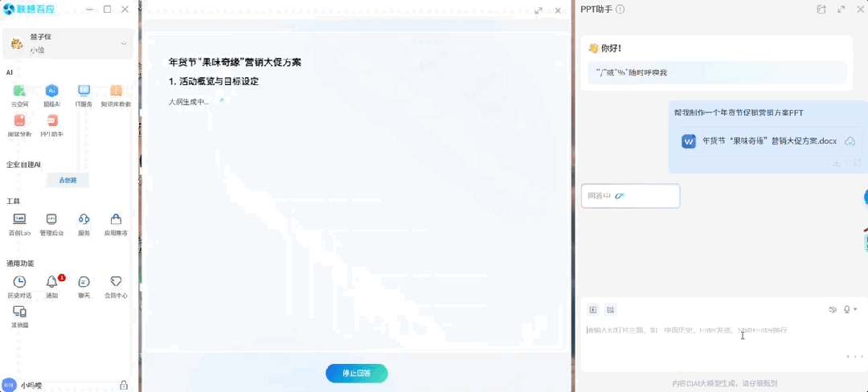868x392 pixels.
Task: Open the IT服务 tool
Action: (84, 95)
